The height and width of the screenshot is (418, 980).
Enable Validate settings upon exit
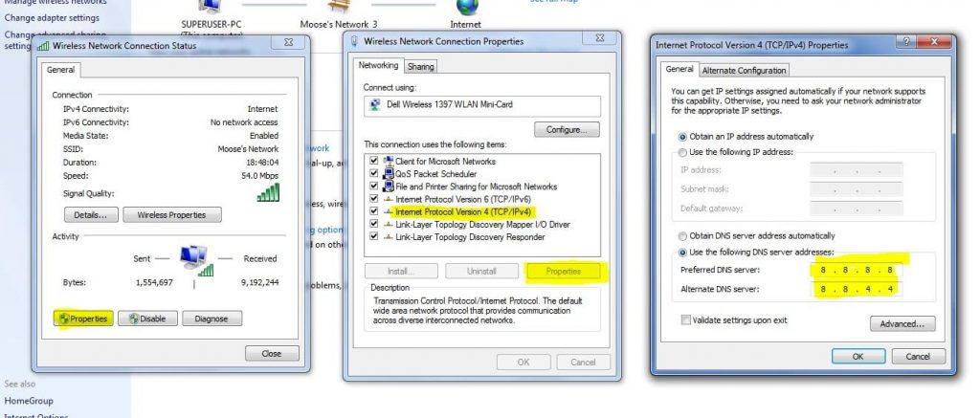pyautogui.click(x=685, y=319)
